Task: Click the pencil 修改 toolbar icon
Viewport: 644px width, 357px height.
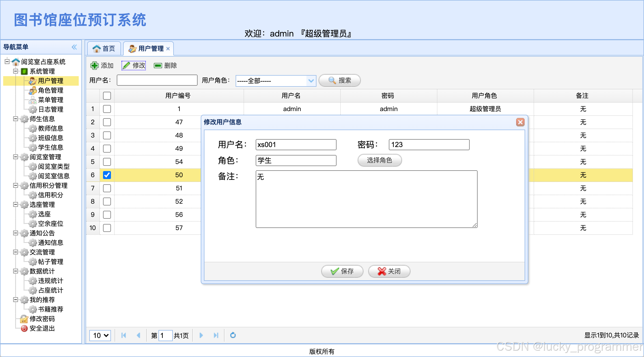Action: coord(127,65)
